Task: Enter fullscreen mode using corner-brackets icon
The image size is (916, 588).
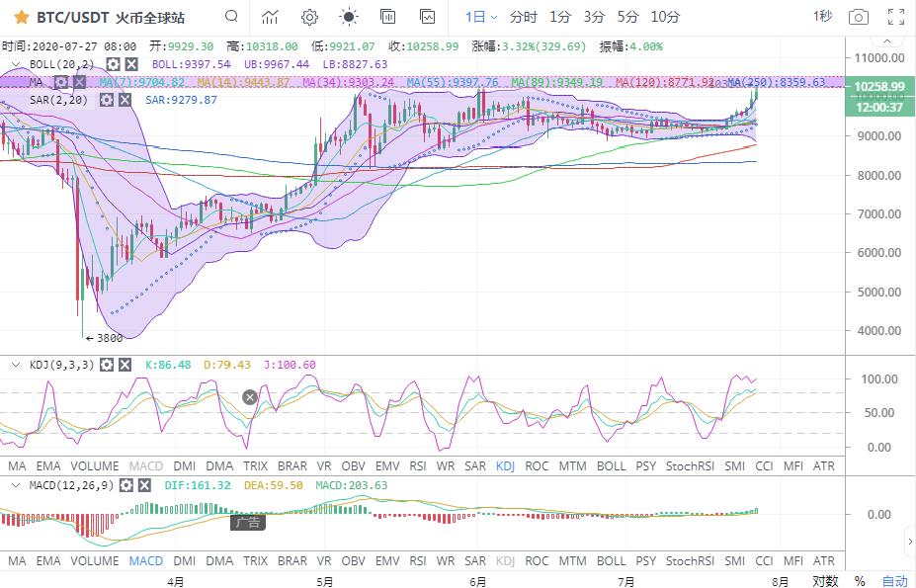Action: tap(895, 17)
